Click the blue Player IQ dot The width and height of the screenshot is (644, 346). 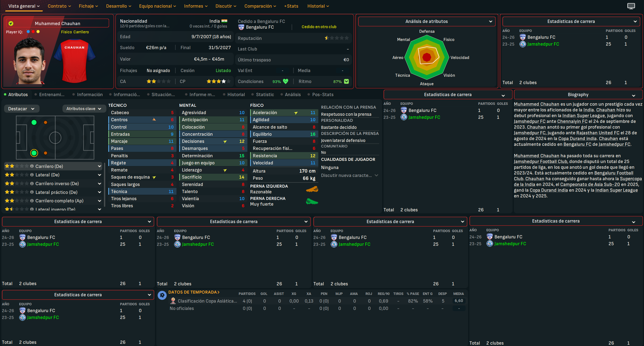point(28,32)
